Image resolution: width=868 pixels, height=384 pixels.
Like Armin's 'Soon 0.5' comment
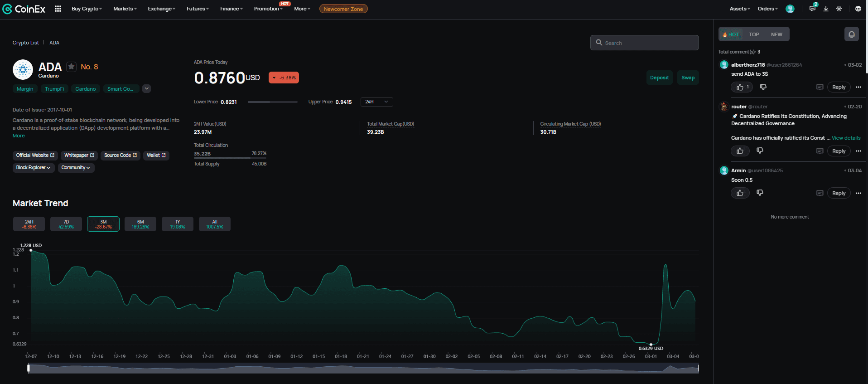click(740, 193)
